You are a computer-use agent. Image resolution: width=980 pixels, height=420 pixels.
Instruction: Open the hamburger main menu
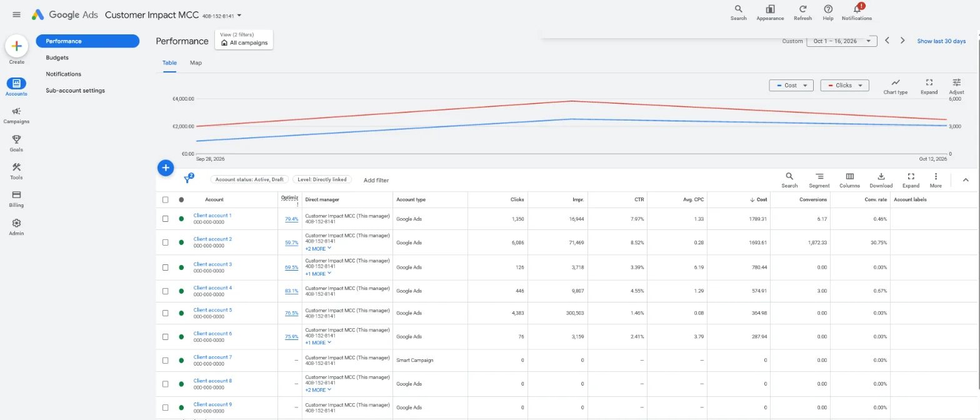tap(16, 14)
